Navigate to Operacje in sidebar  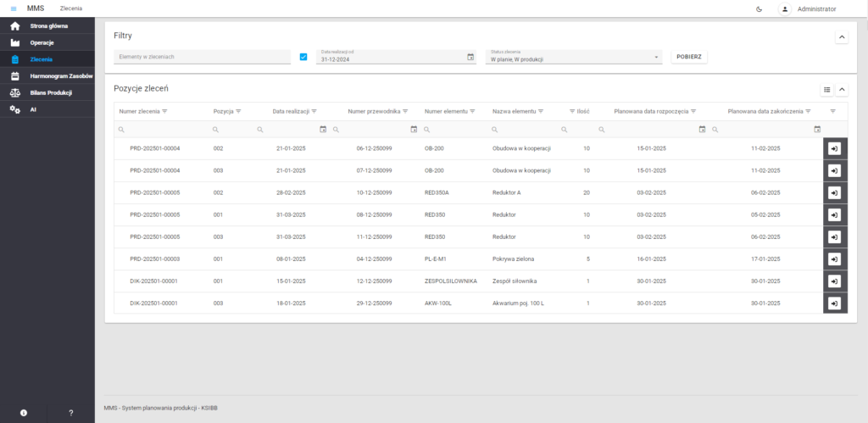tap(42, 42)
